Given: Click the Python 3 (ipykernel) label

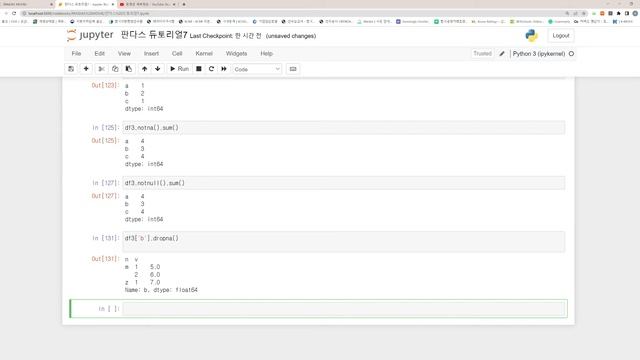Looking at the screenshot, I should click(539, 53).
